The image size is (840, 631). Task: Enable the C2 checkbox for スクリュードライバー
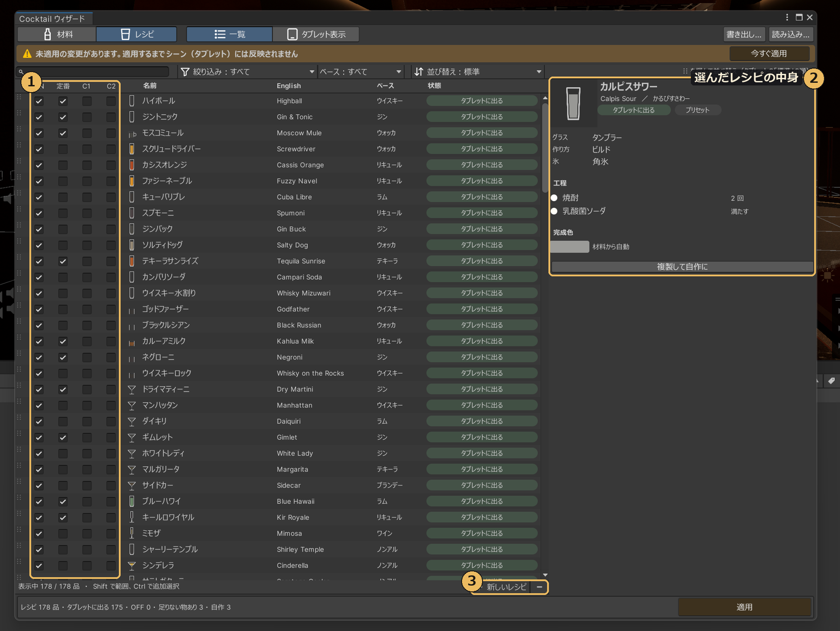point(111,149)
